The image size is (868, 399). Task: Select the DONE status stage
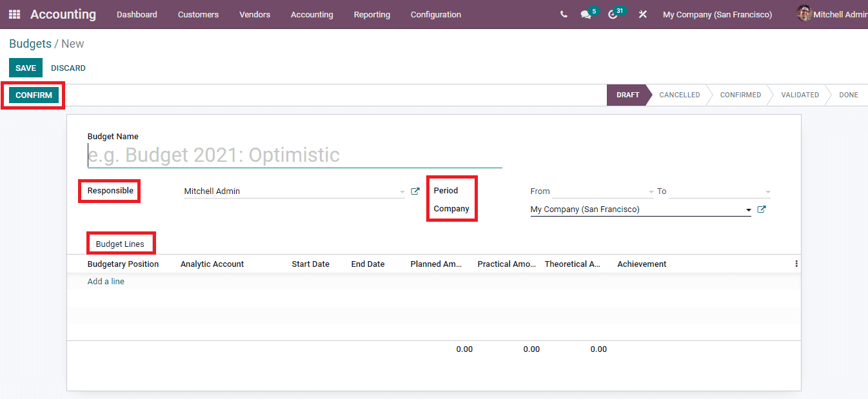coord(849,95)
